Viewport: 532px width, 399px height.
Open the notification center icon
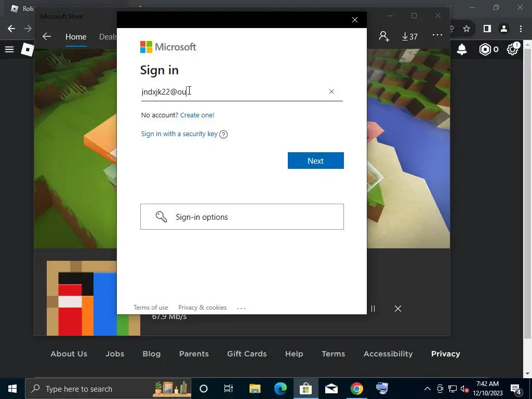pos(516,389)
